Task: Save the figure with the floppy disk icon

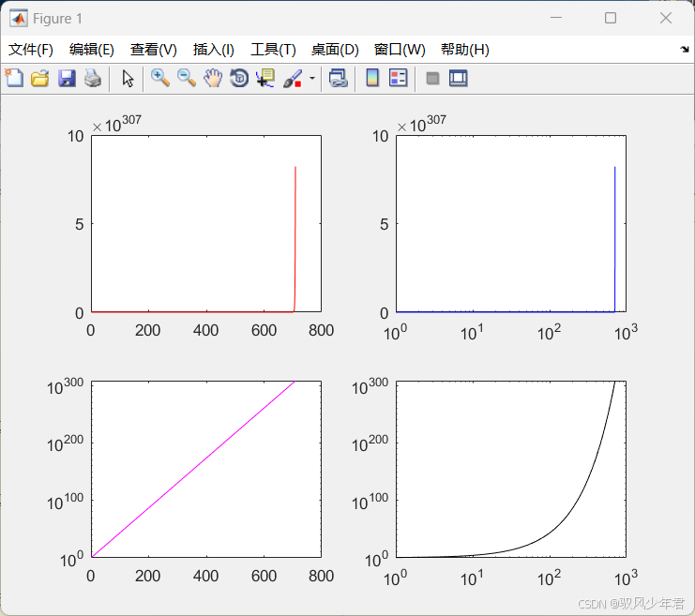Action: click(x=67, y=79)
